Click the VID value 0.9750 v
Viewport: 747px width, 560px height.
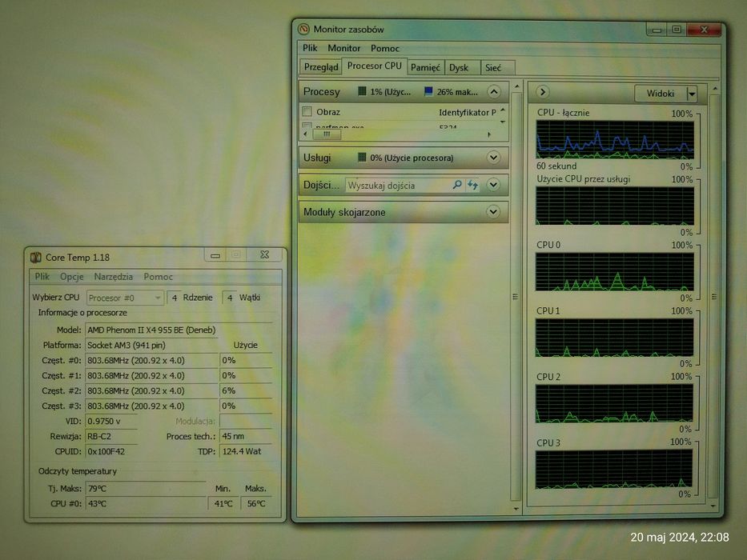(x=111, y=421)
